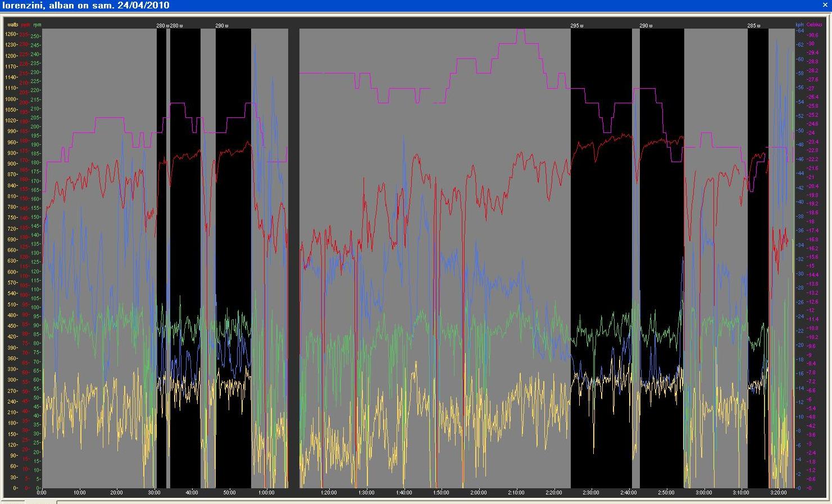Click the '50:00' time axis label

point(230,493)
